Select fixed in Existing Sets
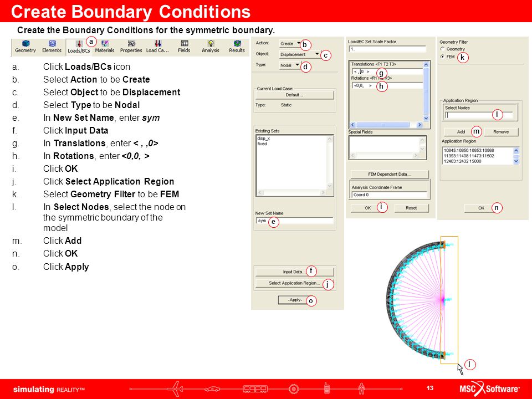 [262, 144]
